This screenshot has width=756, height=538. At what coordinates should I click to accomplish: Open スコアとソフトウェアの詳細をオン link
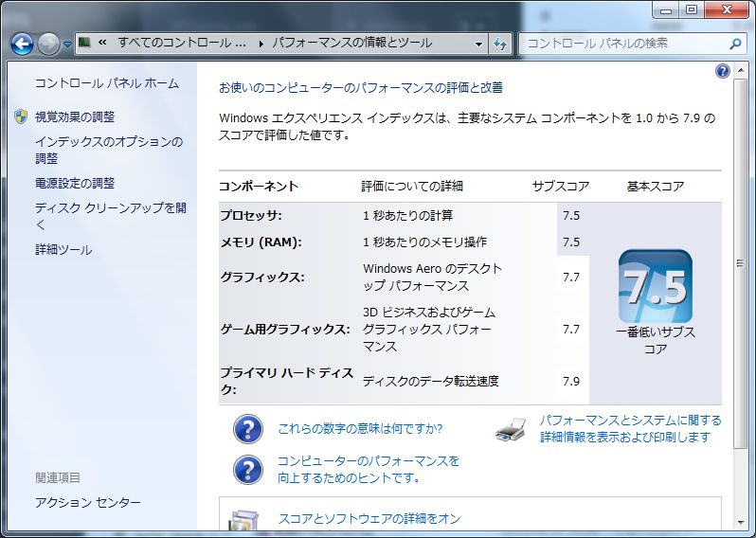[x=369, y=519]
